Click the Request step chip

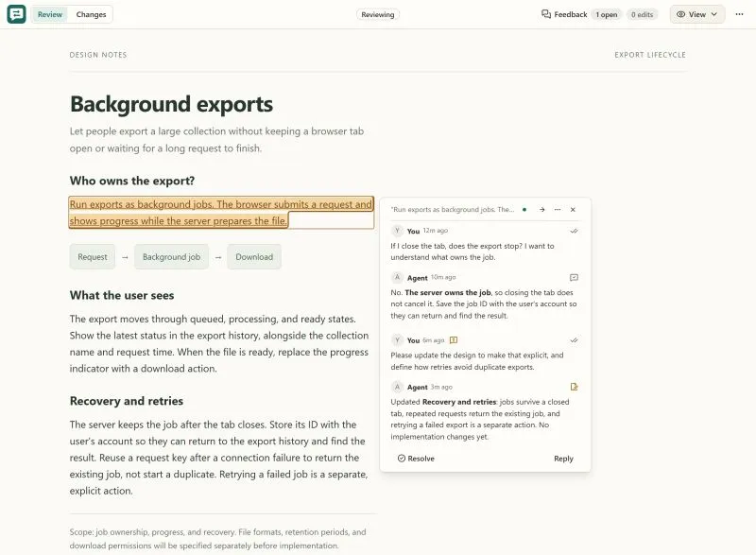(93, 257)
